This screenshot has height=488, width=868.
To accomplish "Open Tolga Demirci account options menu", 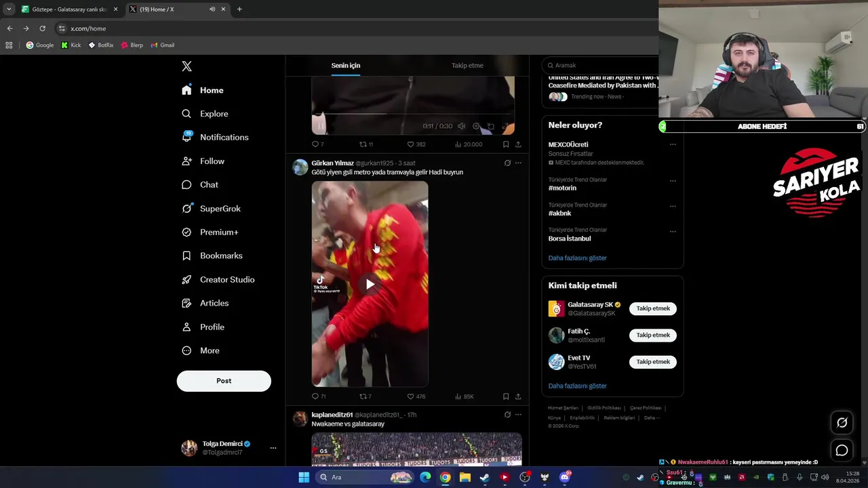I will (x=273, y=448).
